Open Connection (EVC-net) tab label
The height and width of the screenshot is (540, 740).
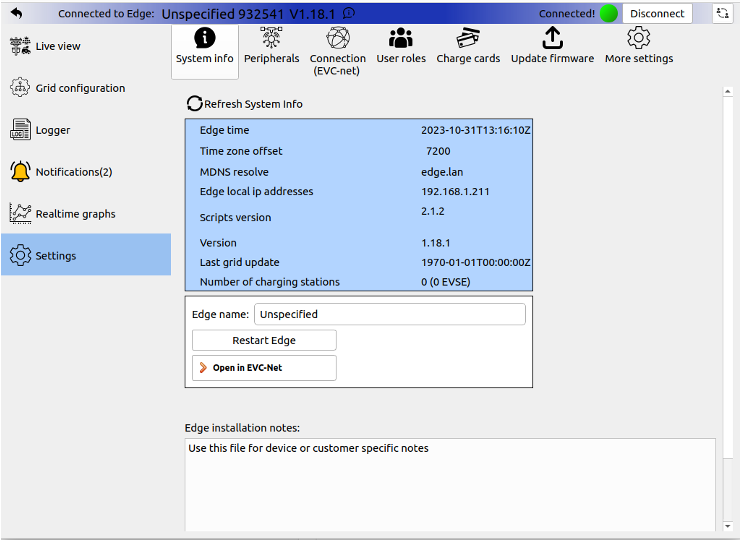click(x=337, y=65)
